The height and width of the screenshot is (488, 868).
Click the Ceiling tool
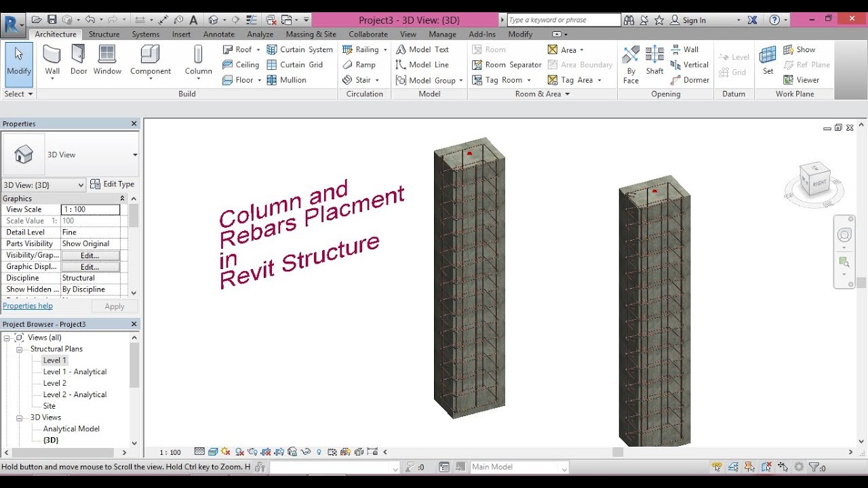(x=241, y=65)
